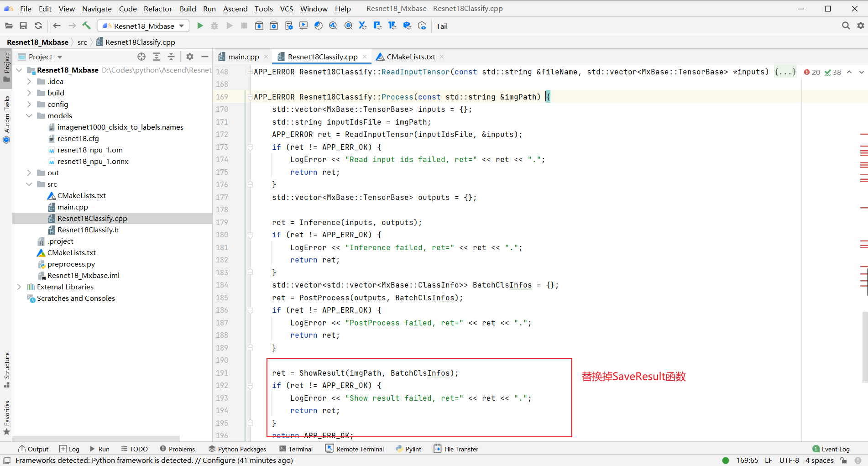Close the Resnet18Classify.cpp tab
Viewport: 868px width, 466px height.
coord(365,57)
